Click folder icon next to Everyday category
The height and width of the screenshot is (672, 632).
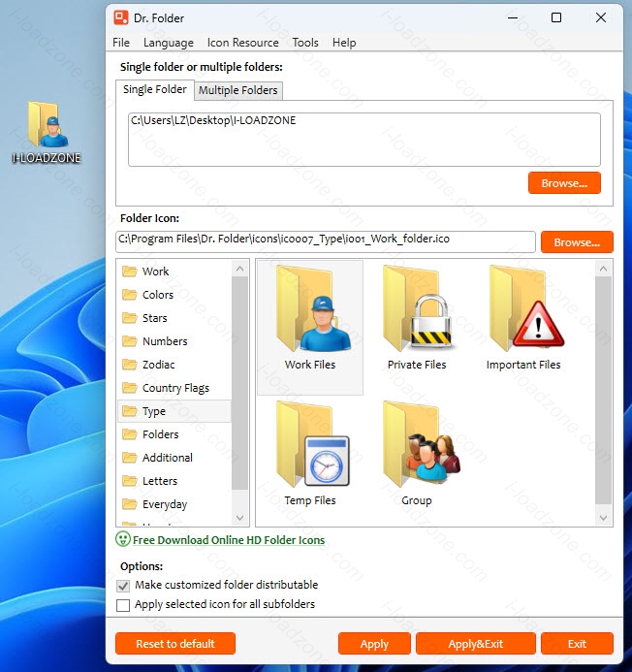(x=129, y=504)
